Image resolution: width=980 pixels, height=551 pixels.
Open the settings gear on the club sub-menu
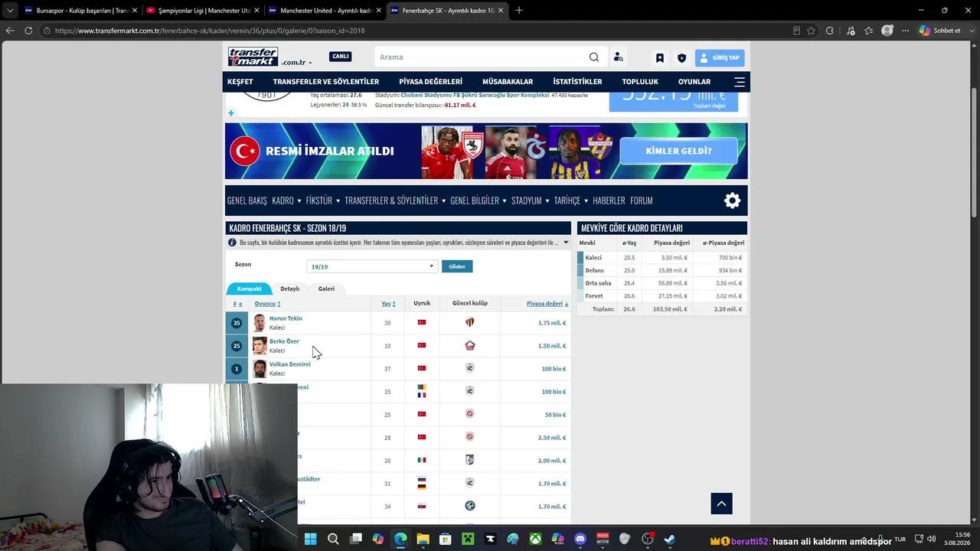tap(733, 201)
